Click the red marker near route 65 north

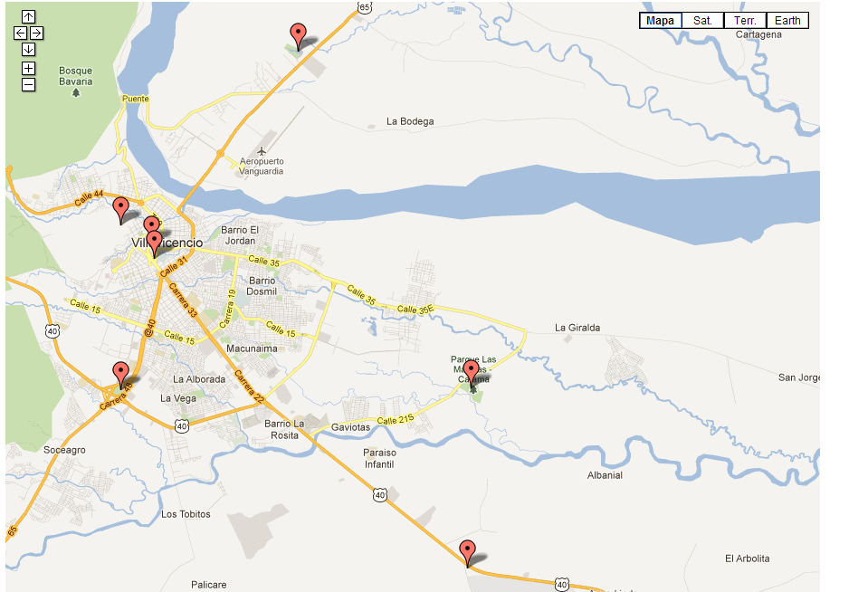click(x=299, y=35)
